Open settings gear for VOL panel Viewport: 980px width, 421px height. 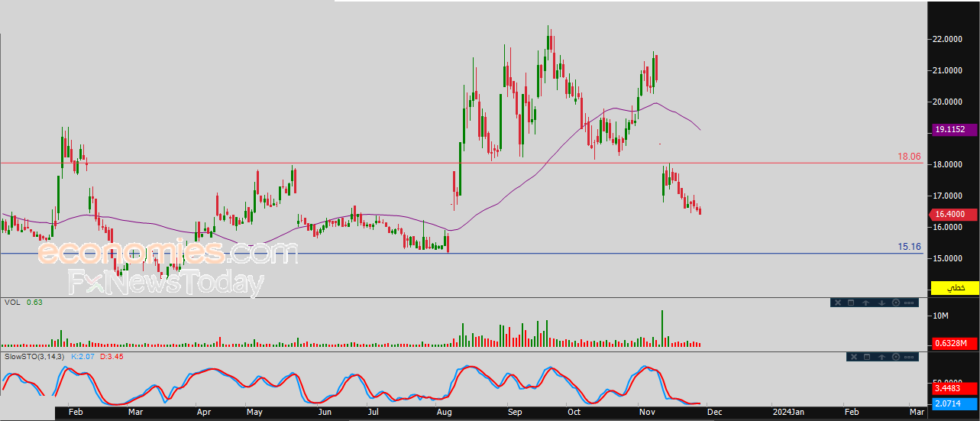coord(896,303)
